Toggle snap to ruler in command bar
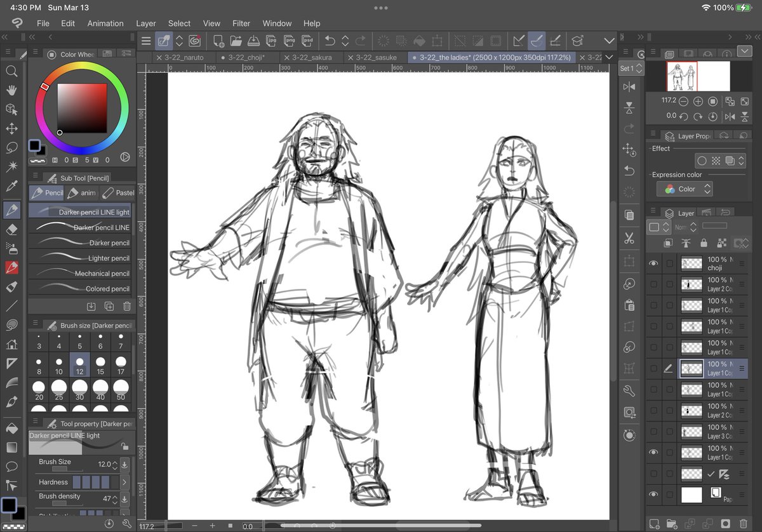 [x=519, y=41]
